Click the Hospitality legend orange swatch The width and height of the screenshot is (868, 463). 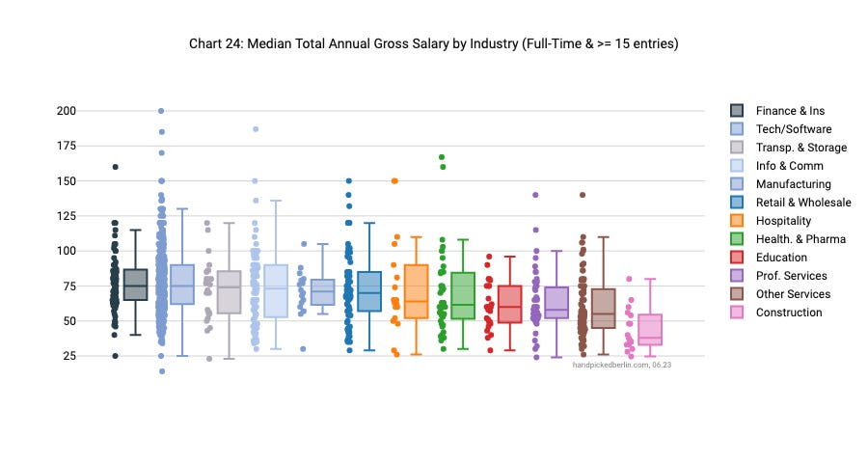pos(736,221)
